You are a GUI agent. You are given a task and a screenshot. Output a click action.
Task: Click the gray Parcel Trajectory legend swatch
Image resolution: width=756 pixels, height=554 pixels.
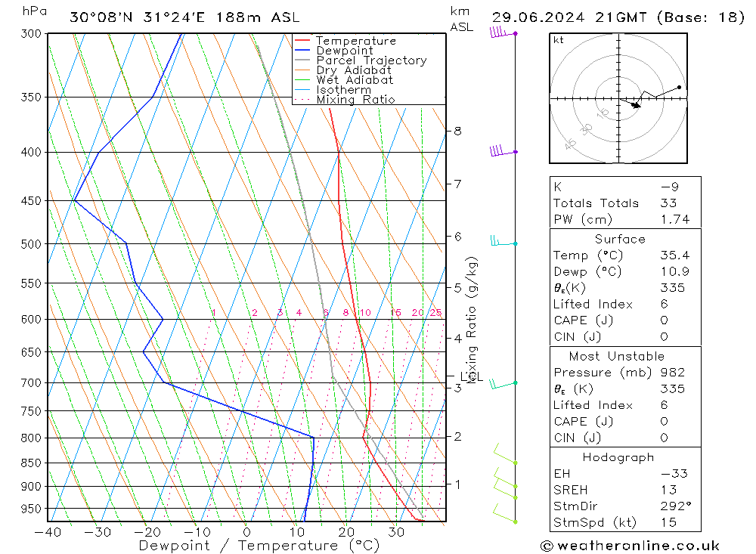click(302, 60)
